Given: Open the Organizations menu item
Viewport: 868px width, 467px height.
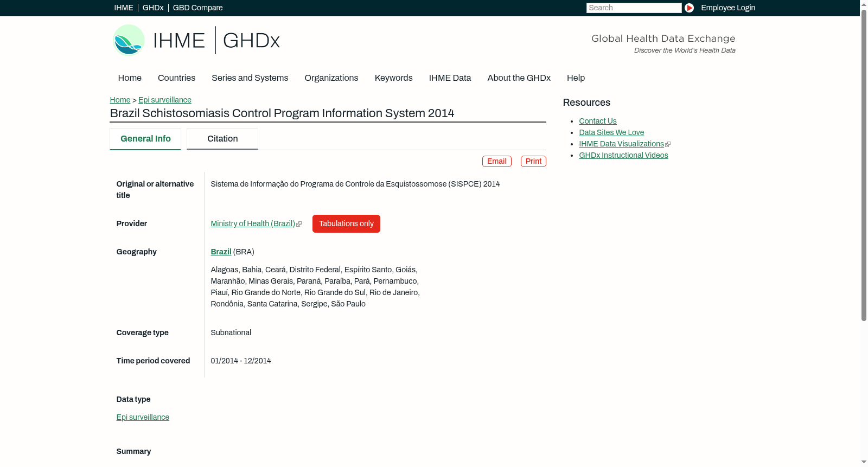Looking at the screenshot, I should click(331, 78).
